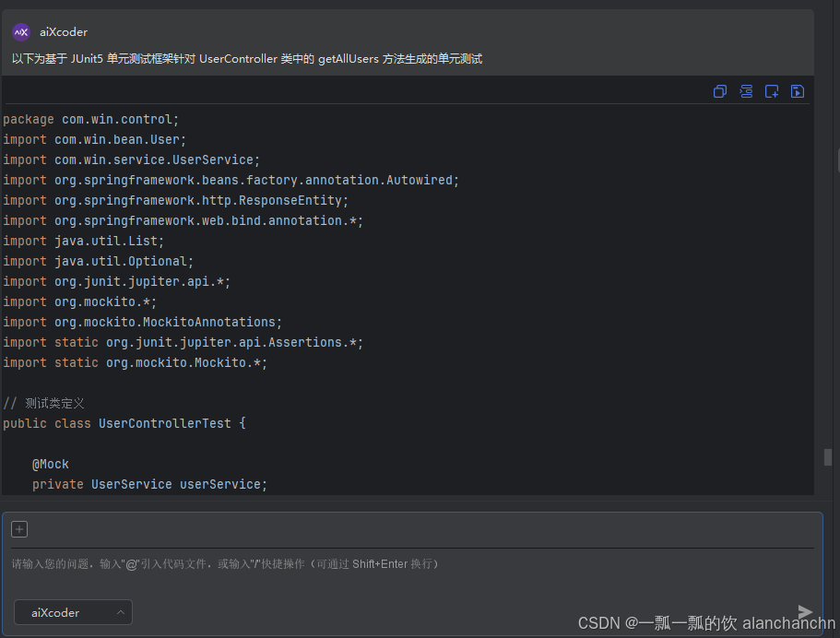840x638 pixels.
Task: Click the aiXcoder sender name
Action: tap(64, 32)
